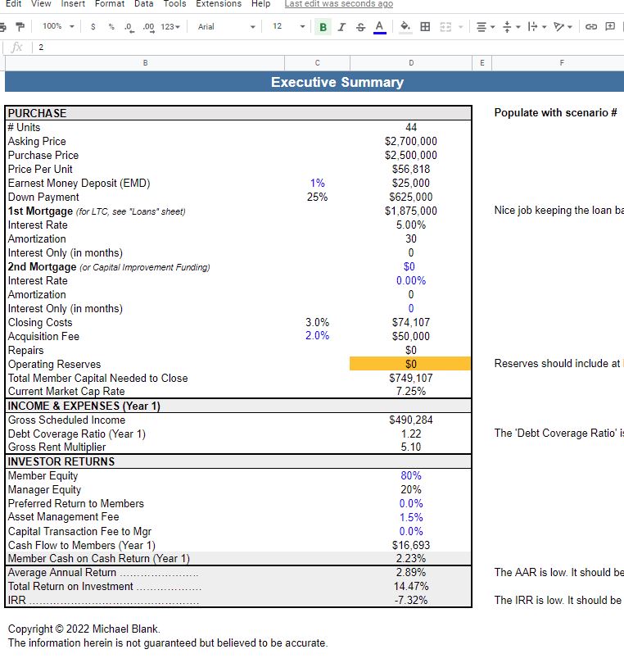
Task: Open text wrapping dropdown
Action: point(536,27)
